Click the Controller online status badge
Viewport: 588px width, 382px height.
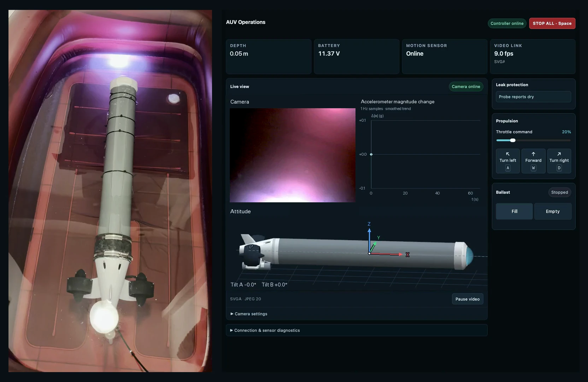[507, 23]
